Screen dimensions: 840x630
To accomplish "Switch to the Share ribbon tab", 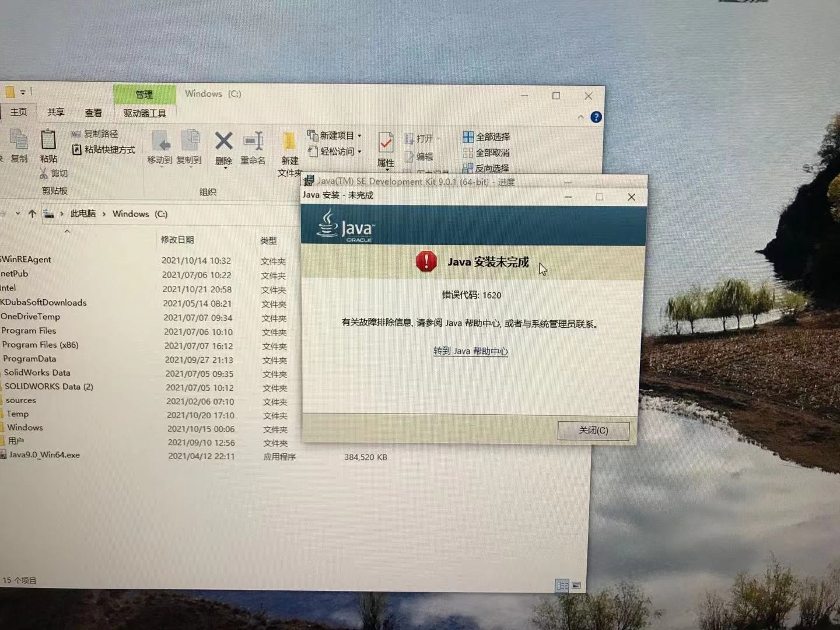I will (x=55, y=112).
